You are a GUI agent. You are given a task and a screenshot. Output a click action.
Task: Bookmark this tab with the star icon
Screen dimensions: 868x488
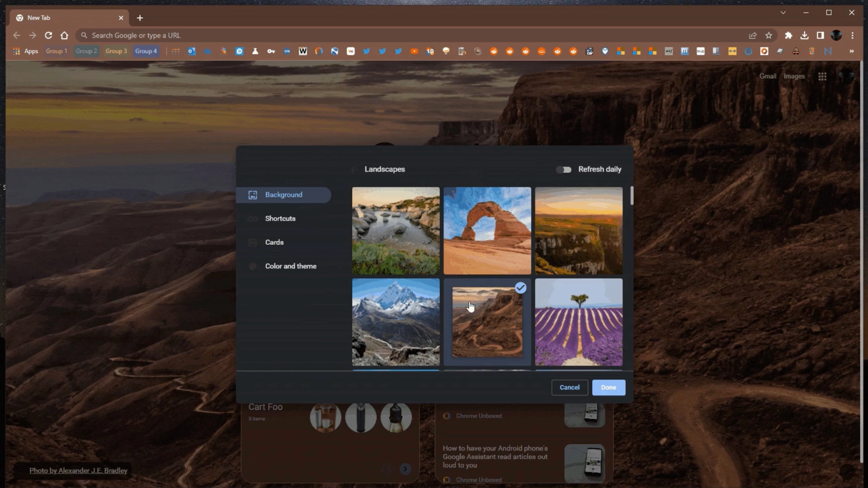tap(769, 35)
